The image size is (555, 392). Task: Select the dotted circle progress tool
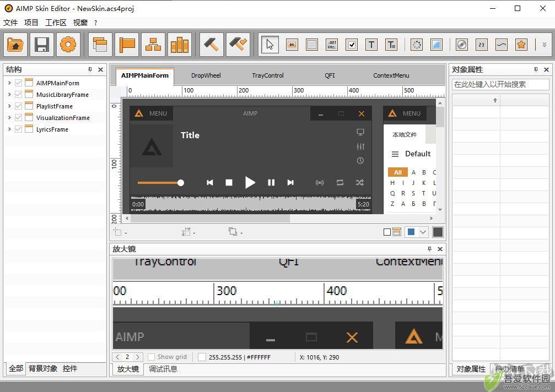417,45
